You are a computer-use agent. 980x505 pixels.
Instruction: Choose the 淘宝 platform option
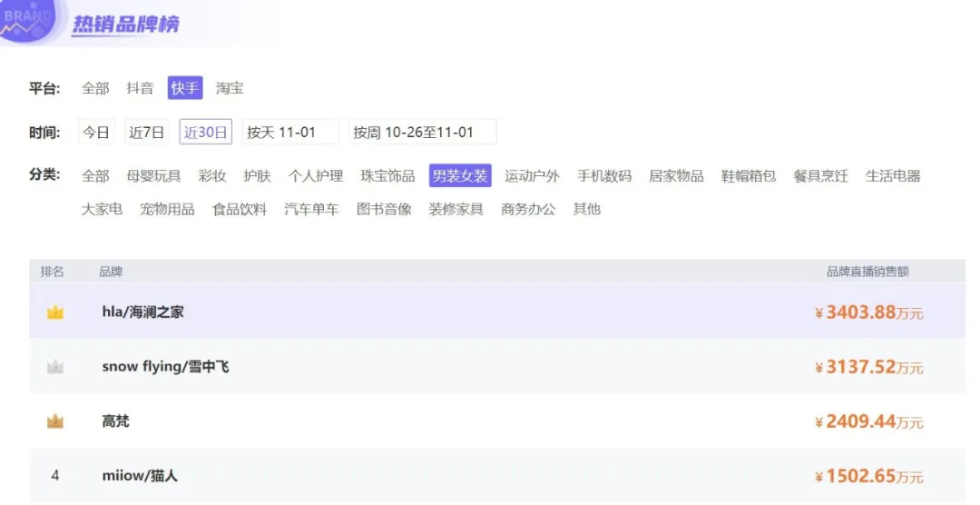(230, 88)
